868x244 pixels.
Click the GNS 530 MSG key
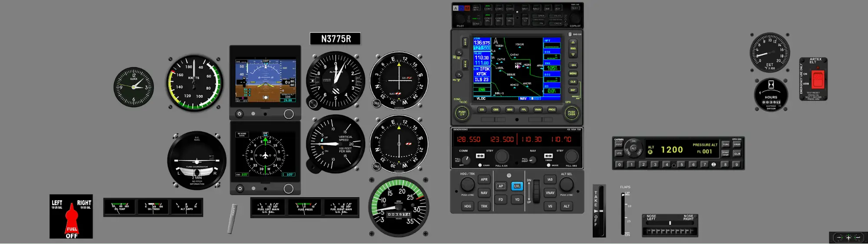pyautogui.click(x=510, y=110)
